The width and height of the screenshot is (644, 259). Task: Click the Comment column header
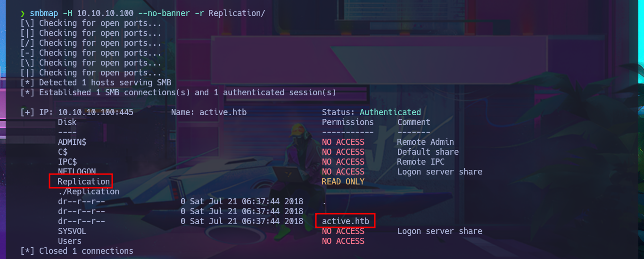(x=414, y=122)
